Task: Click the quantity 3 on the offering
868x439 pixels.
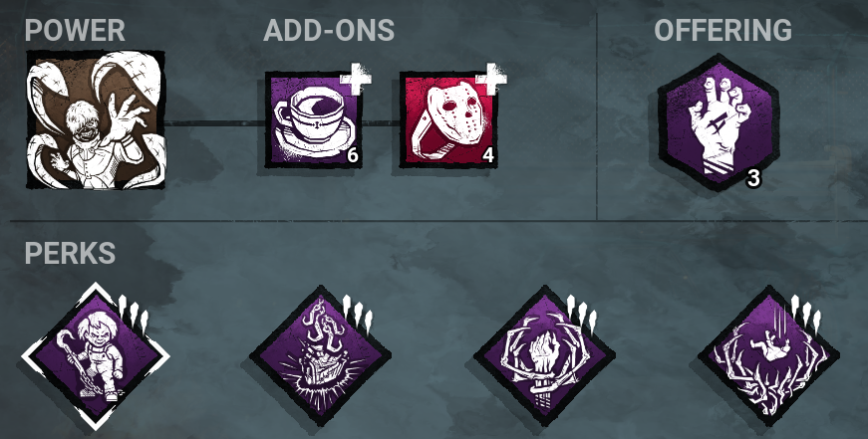Action: pyautogui.click(x=752, y=179)
